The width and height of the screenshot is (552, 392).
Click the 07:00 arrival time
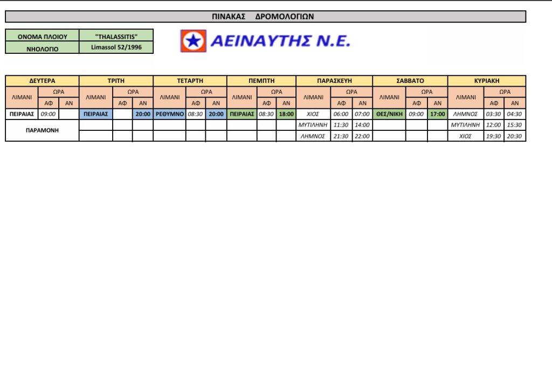tap(362, 114)
